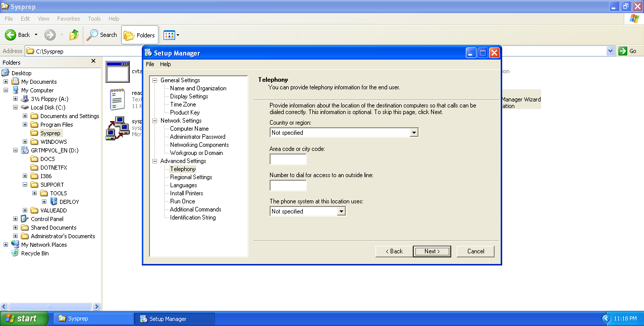This screenshot has width=644, height=326.
Task: Click the cvtarea application file icon
Action: 118,72
